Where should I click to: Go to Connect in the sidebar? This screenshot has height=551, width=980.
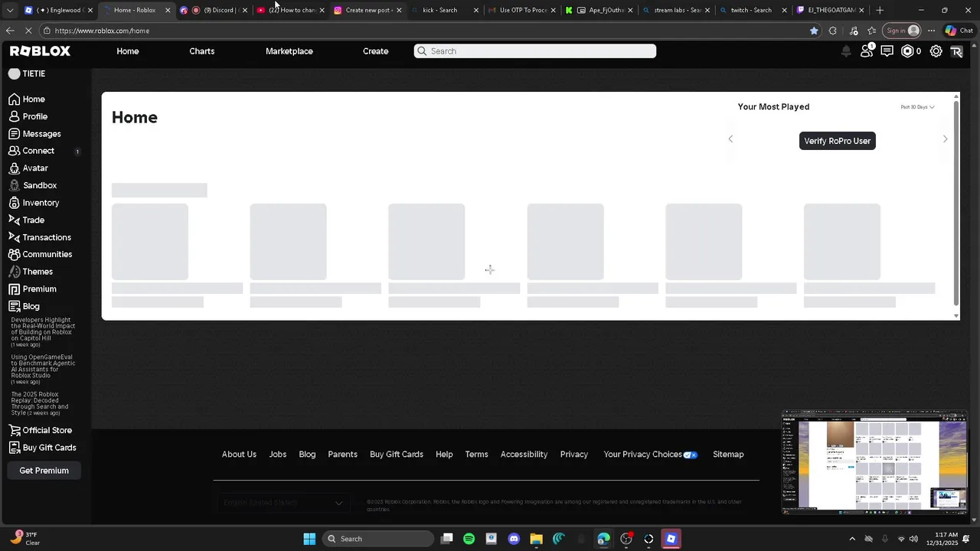pyautogui.click(x=31, y=151)
